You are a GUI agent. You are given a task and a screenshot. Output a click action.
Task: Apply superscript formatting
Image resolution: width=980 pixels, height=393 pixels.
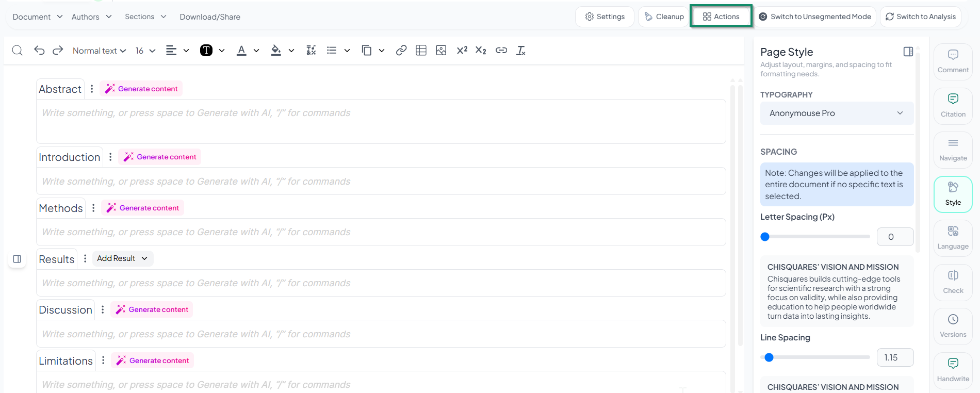tap(462, 50)
